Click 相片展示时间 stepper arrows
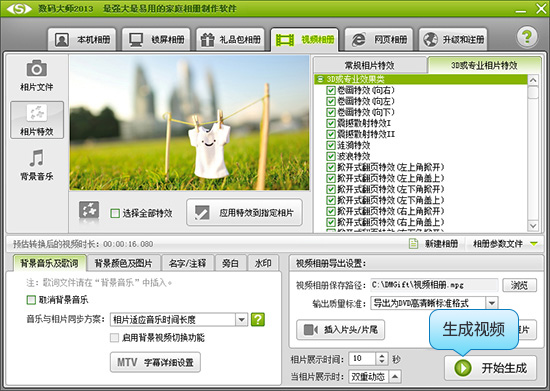Image resolution: width=550 pixels, height=391 pixels. click(382, 358)
